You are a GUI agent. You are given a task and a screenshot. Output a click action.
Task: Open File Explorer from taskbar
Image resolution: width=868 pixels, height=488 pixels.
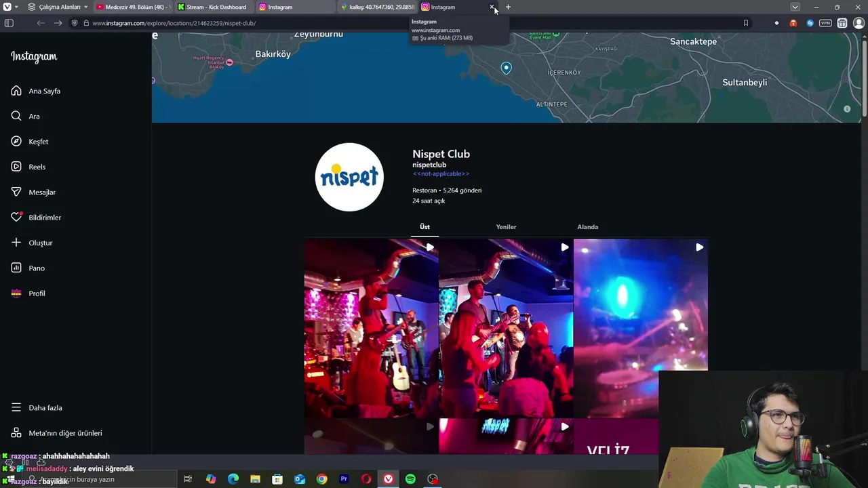pos(255,479)
